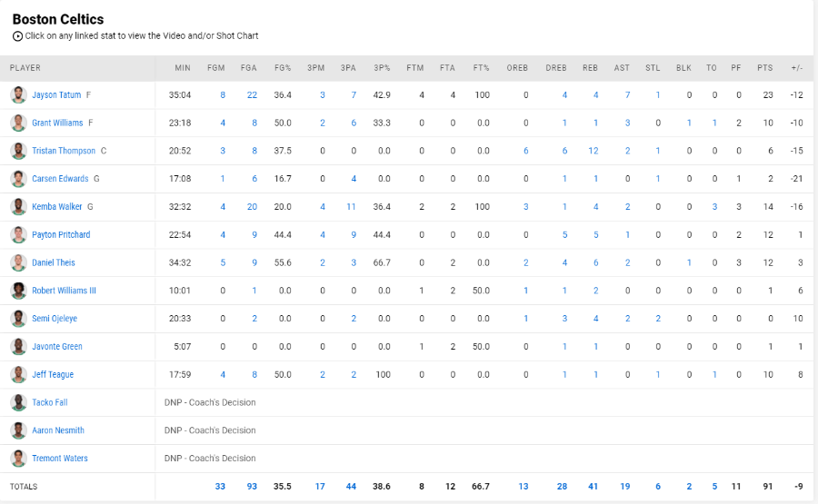Click Robert Williams III's player headshot
This screenshot has width=818, height=504.
19,291
